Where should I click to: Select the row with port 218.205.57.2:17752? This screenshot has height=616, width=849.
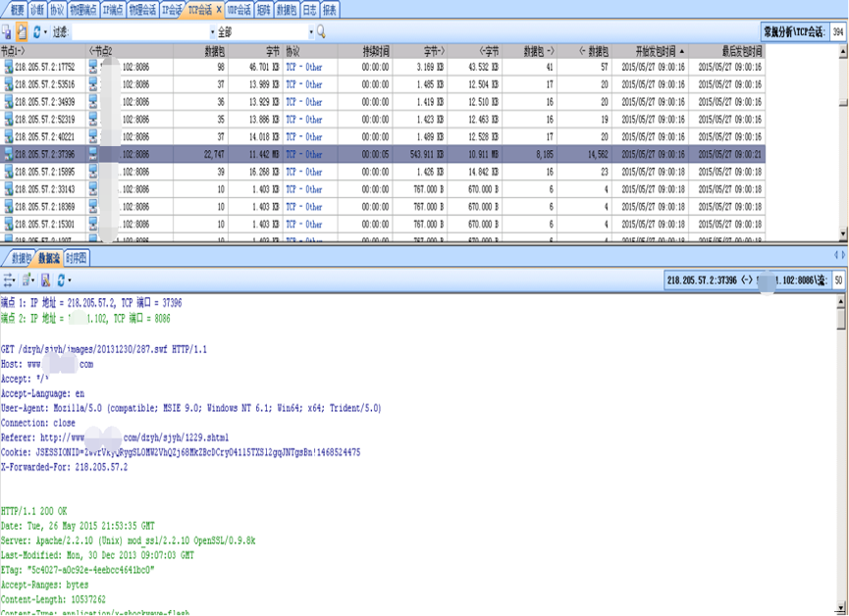44,68
